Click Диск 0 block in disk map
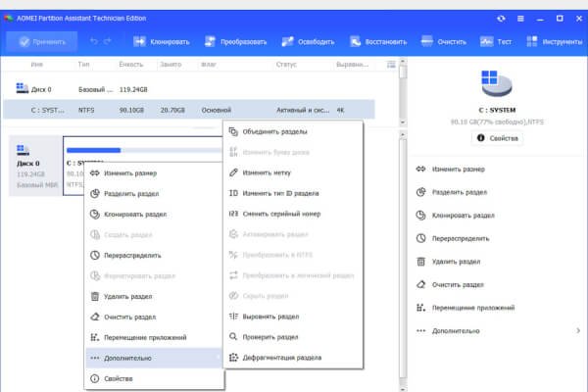The width and height of the screenshot is (588, 392). [35, 166]
